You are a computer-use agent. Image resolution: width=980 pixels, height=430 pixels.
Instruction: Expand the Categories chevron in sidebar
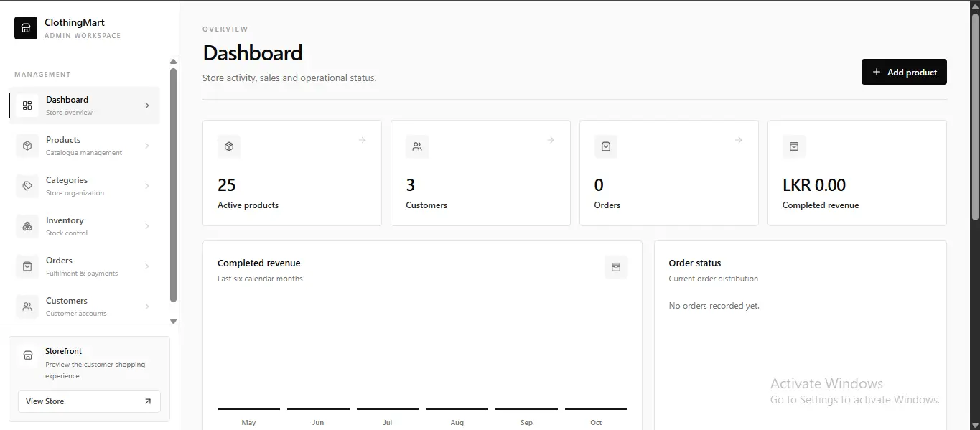pos(147,186)
